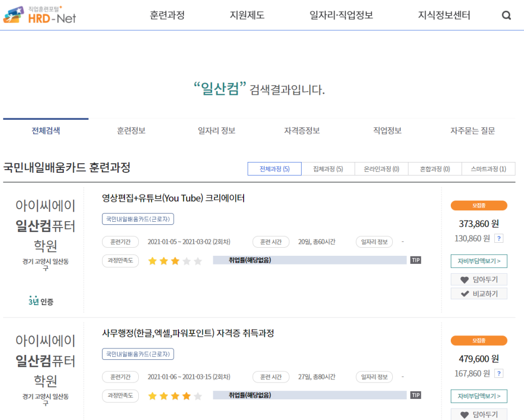Click help icon next to 130,860 원
Screen dimensions: 524x420
499,238
